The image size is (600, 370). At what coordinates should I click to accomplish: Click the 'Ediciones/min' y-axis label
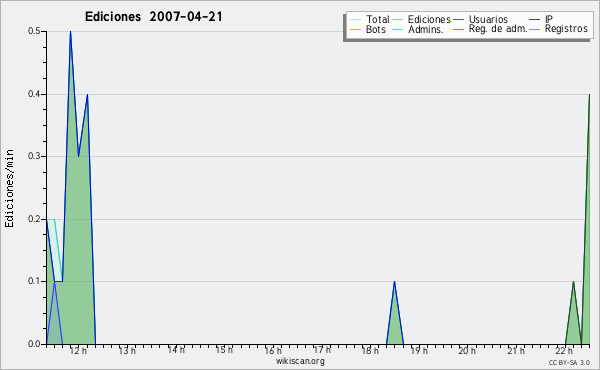(x=9, y=188)
